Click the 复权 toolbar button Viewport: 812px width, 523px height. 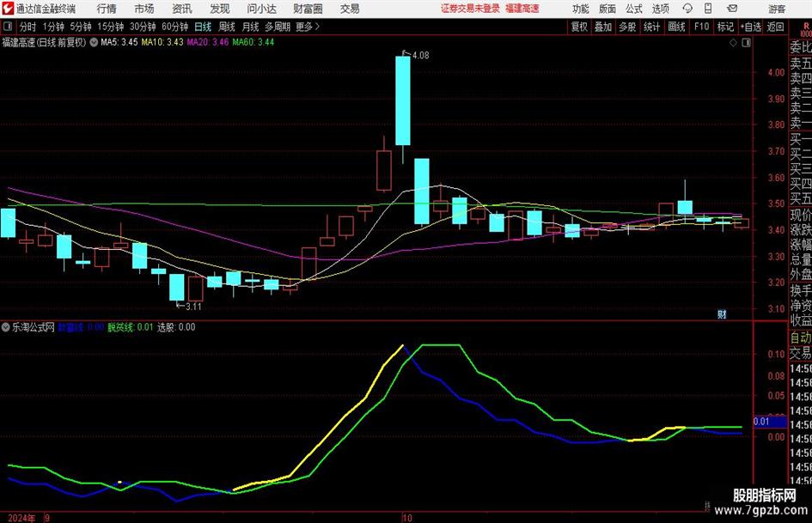pos(579,27)
